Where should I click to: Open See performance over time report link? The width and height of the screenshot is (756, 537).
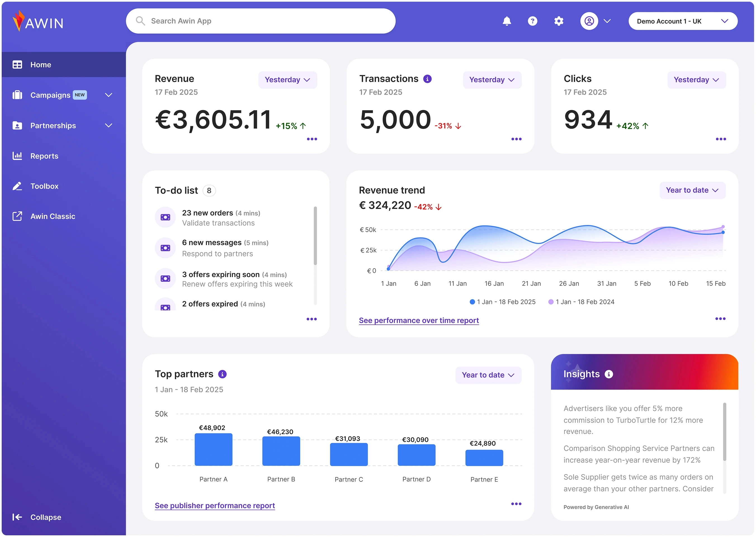pos(419,320)
